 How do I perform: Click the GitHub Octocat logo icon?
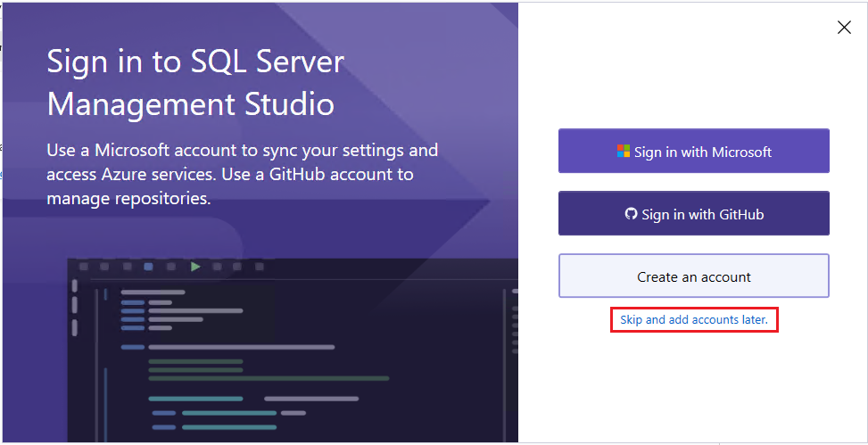tap(631, 214)
